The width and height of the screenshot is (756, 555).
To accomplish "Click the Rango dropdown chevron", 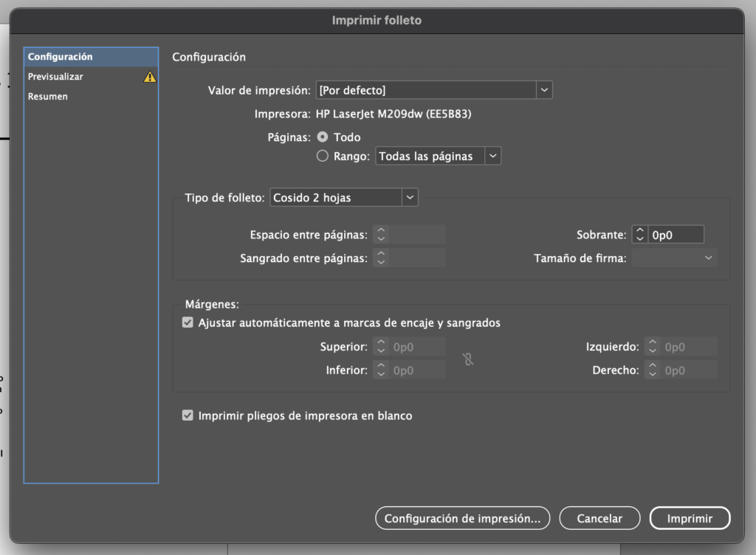I will click(492, 156).
